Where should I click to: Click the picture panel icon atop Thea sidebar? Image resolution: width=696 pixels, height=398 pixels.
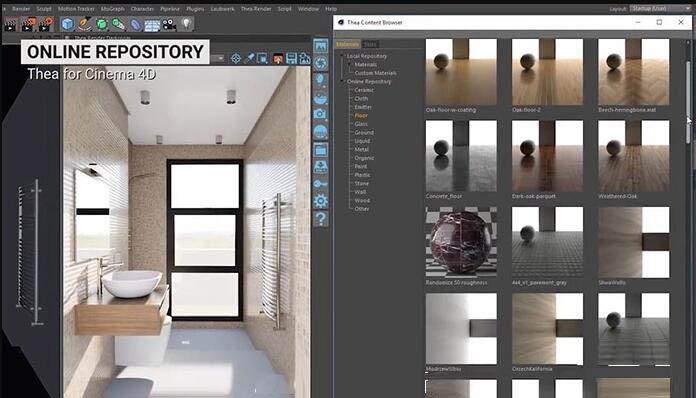point(320,45)
